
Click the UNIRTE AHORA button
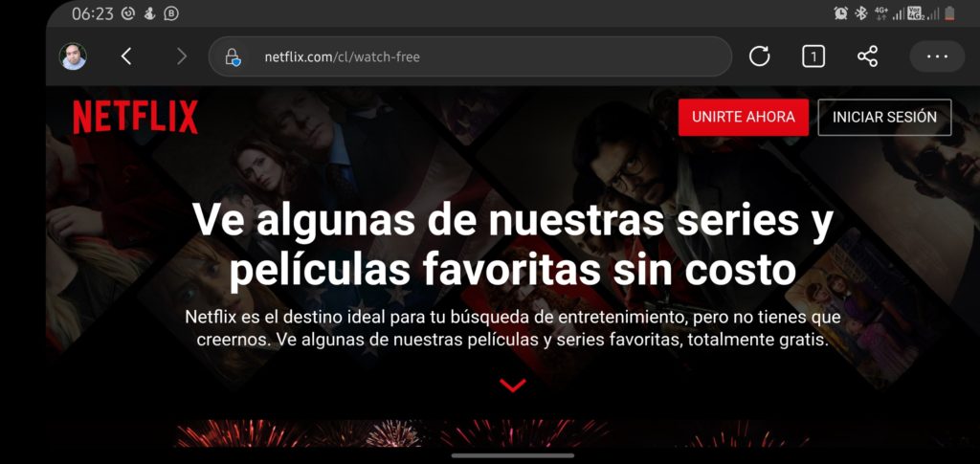coord(743,118)
